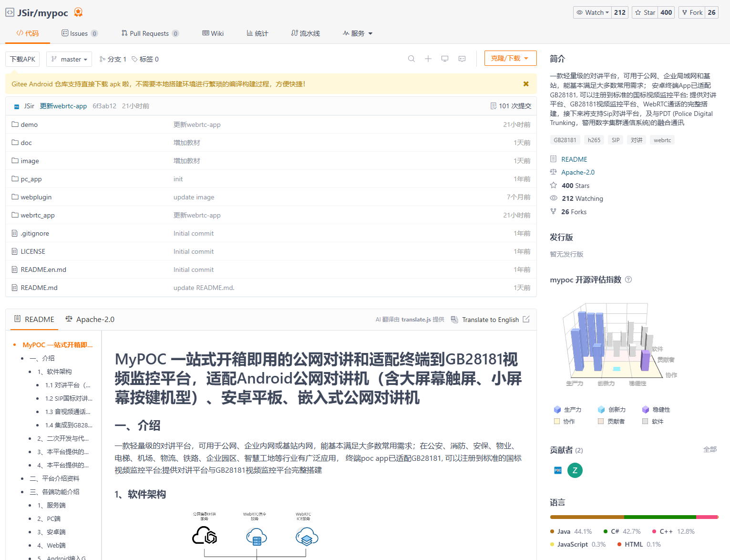Open the webrtc_app folder
Viewport: 730px width, 560px height.
pyautogui.click(x=38, y=215)
